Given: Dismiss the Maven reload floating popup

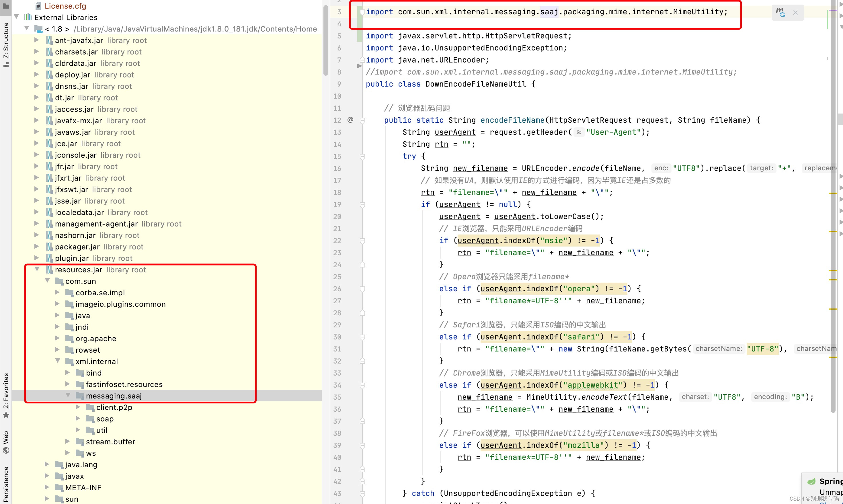Looking at the screenshot, I should point(795,13).
